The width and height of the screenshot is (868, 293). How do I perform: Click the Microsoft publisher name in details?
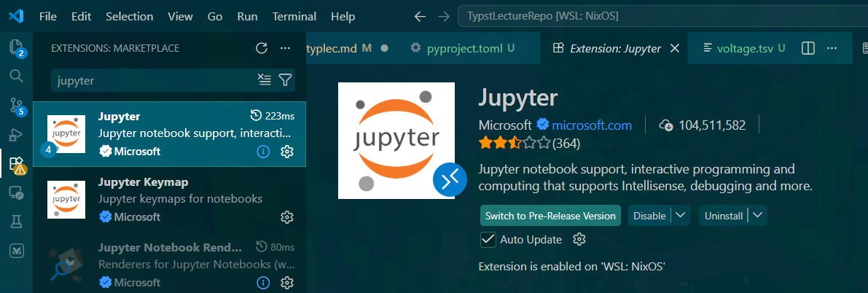tap(505, 125)
